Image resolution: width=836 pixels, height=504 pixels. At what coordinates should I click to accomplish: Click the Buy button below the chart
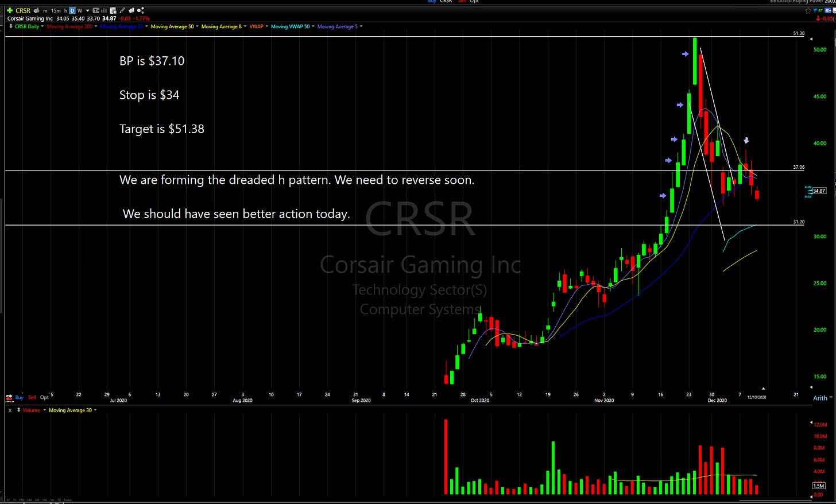click(19, 397)
